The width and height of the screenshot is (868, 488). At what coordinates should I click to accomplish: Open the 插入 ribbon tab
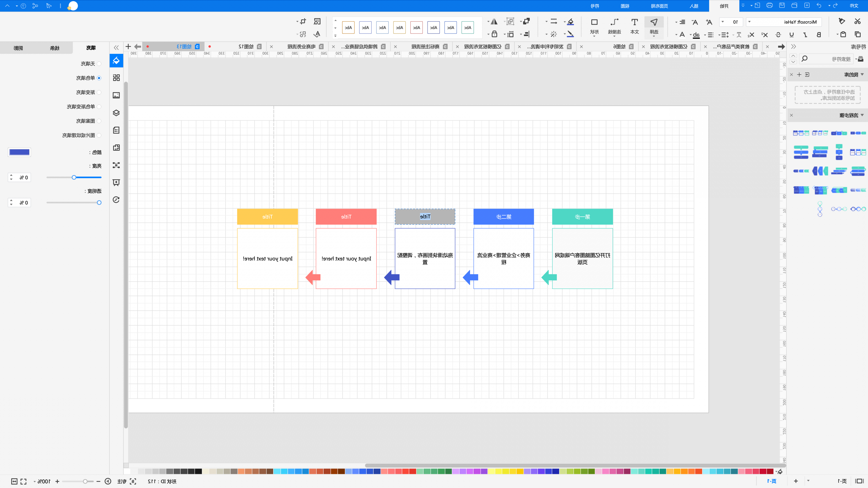[694, 6]
